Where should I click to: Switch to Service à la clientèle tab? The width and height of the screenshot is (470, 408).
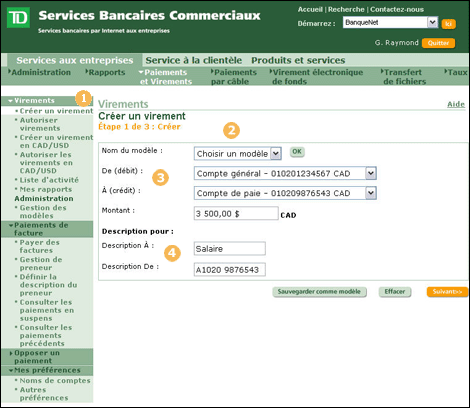tap(194, 60)
